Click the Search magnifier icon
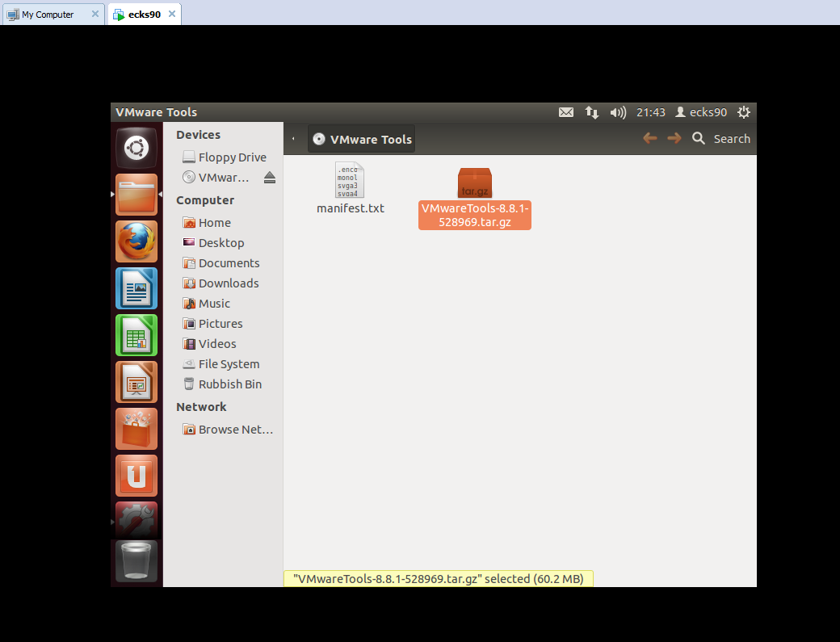 click(698, 139)
